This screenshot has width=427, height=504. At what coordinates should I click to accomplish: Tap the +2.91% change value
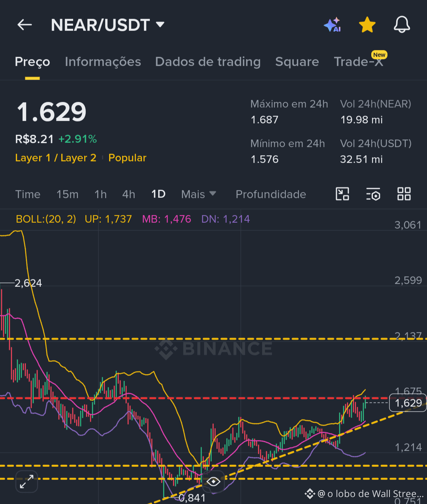coord(77,139)
